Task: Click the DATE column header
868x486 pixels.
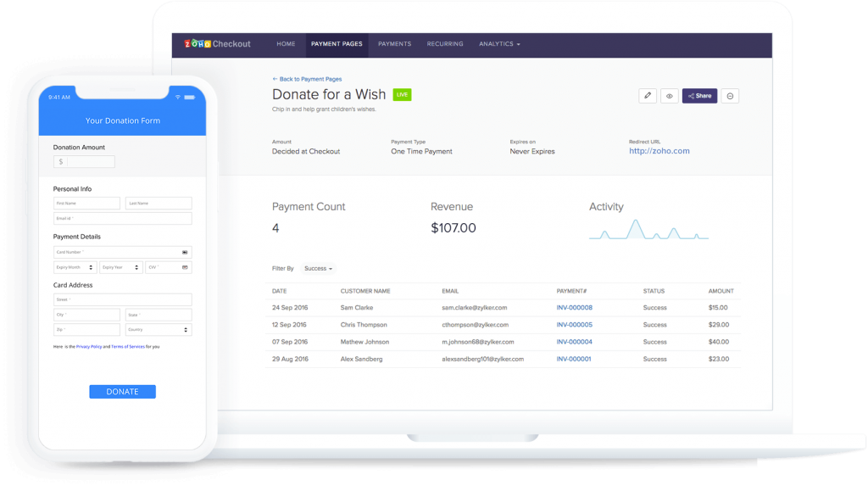Action: pyautogui.click(x=279, y=291)
